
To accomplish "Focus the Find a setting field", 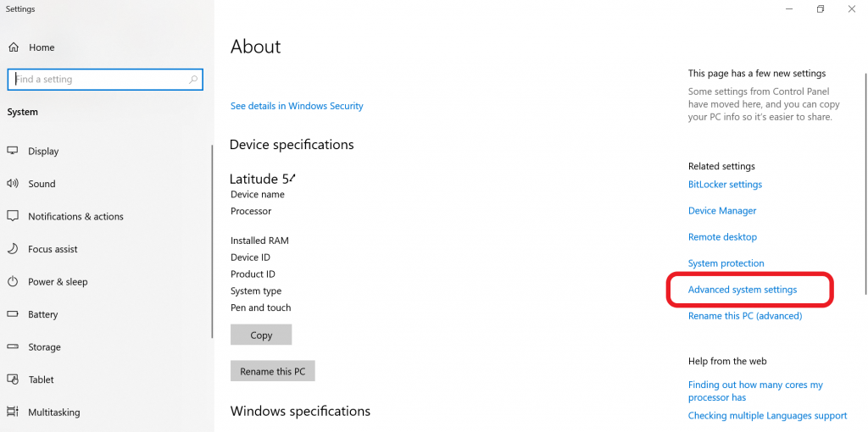I will pyautogui.click(x=97, y=80).
